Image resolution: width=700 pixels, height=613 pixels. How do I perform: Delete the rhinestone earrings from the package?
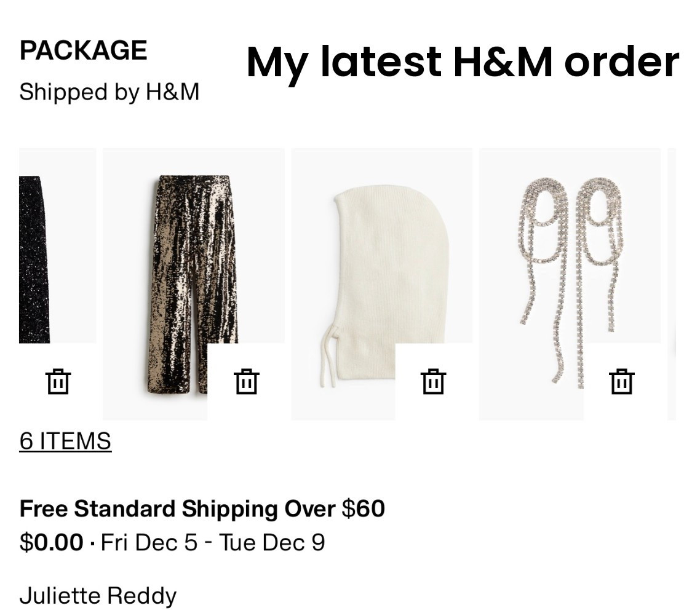pos(622,381)
